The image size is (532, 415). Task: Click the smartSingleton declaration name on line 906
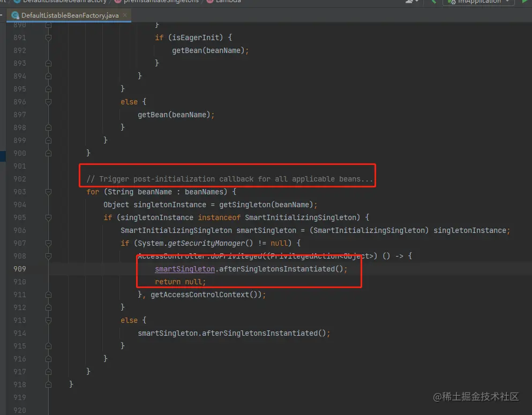266,230
